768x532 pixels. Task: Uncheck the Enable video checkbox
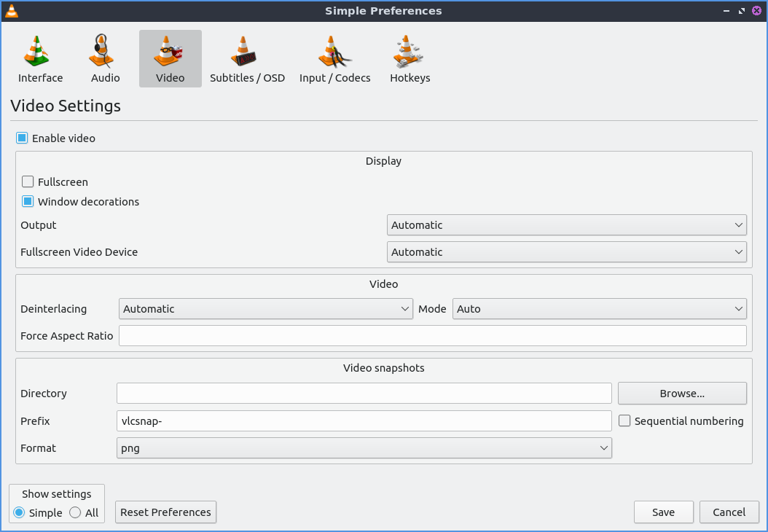(x=23, y=138)
